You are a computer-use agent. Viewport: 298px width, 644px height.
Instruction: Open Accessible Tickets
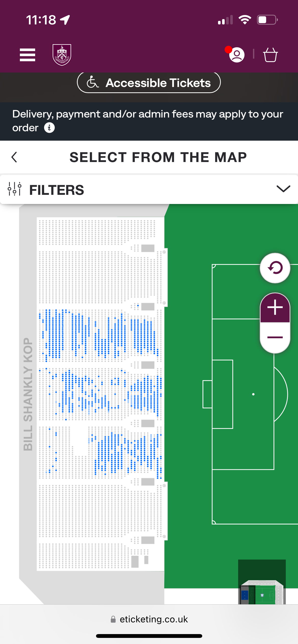[158, 83]
